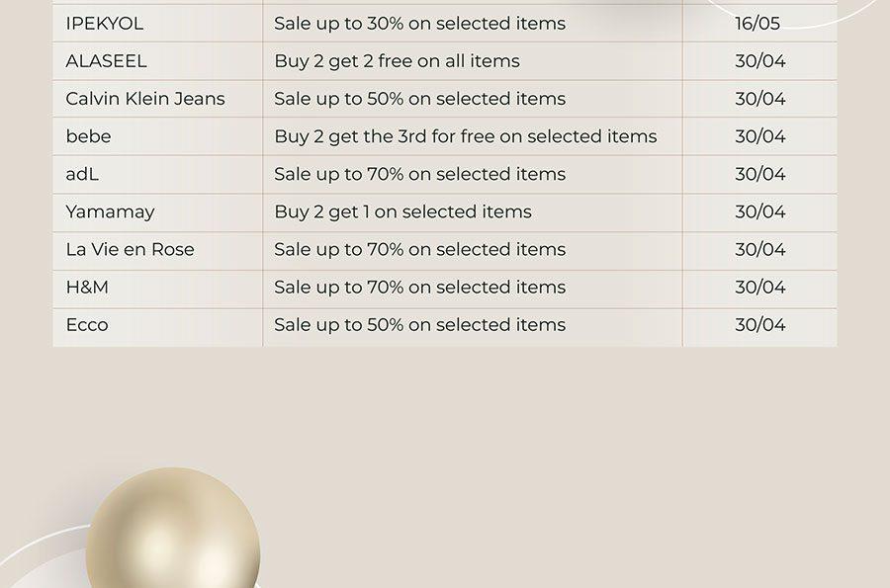
Task: Click Calvin Klein Jeans brand name
Action: [145, 99]
